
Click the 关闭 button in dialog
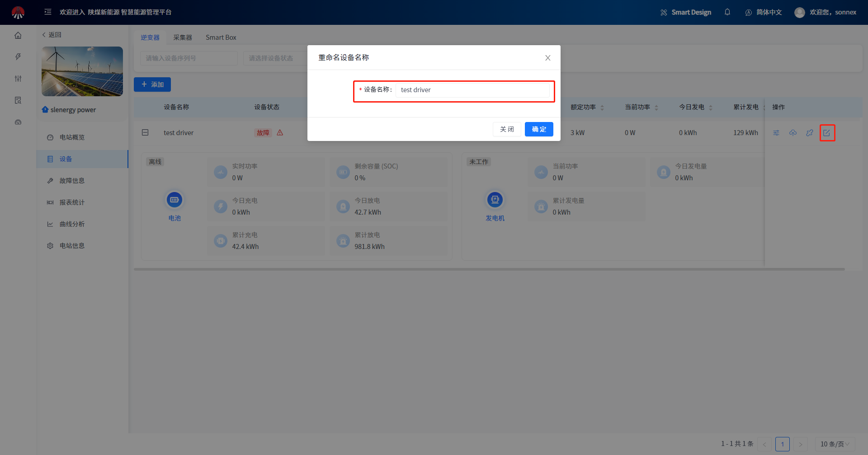[x=507, y=129]
